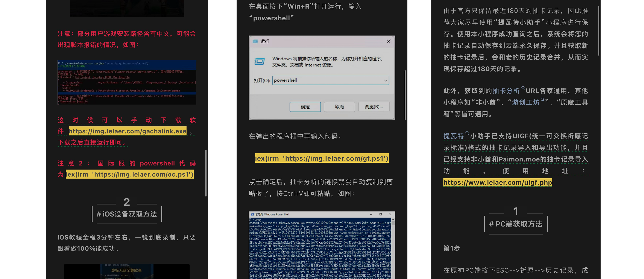Click the right panel vertical scrollbar
644x279 pixels.
[x=598, y=31]
